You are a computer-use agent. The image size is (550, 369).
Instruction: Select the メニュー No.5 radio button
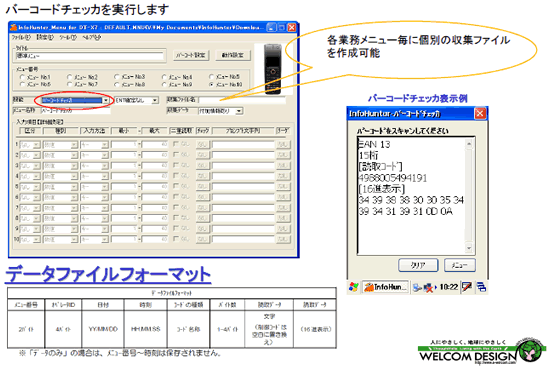[x=212, y=77]
